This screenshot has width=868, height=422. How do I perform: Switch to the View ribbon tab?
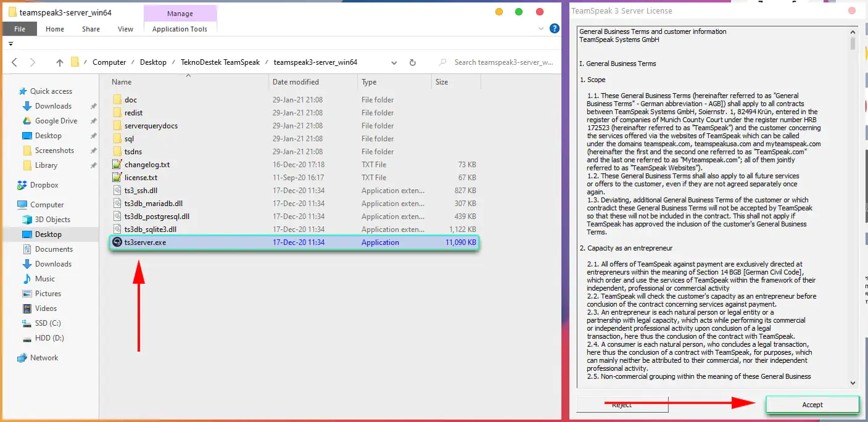(125, 29)
